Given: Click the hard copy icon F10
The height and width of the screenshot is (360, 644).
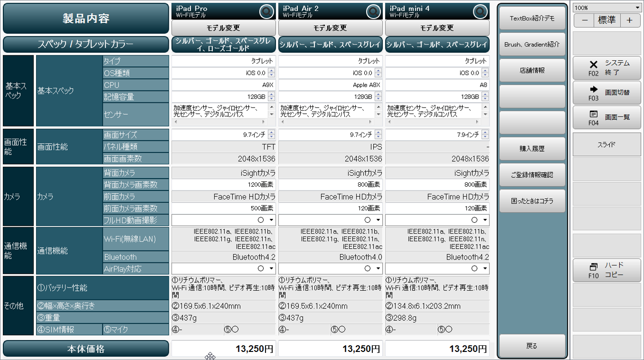Looking at the screenshot, I should [x=593, y=267].
